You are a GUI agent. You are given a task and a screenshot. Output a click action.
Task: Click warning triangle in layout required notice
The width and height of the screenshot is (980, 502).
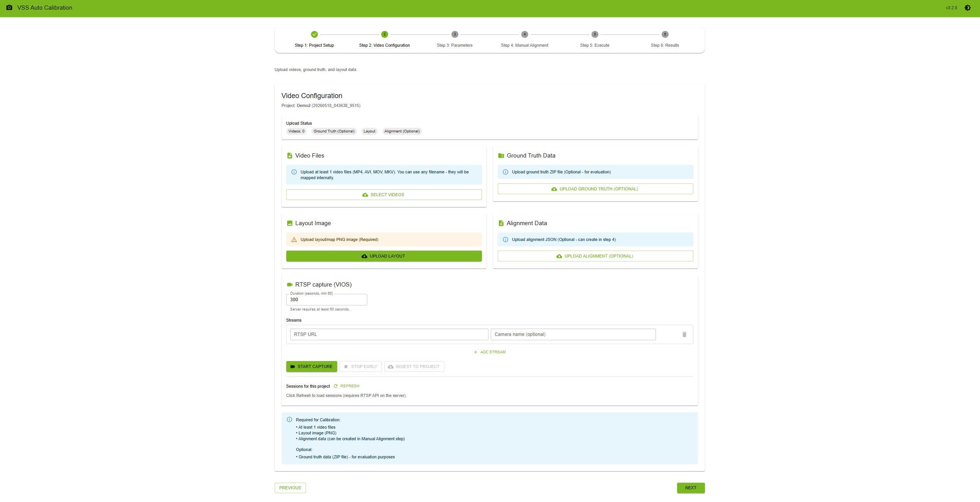pos(294,240)
